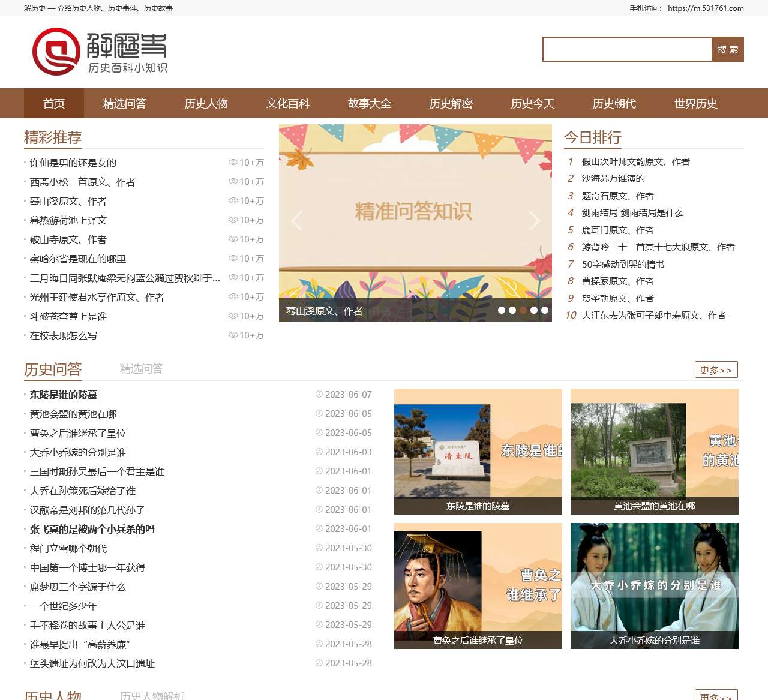Click the mobile link https://m.531761.com
The width and height of the screenshot is (768, 700).
[x=706, y=8]
